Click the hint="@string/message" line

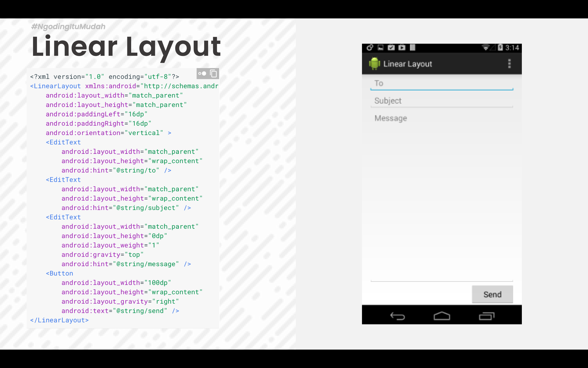tap(126, 264)
